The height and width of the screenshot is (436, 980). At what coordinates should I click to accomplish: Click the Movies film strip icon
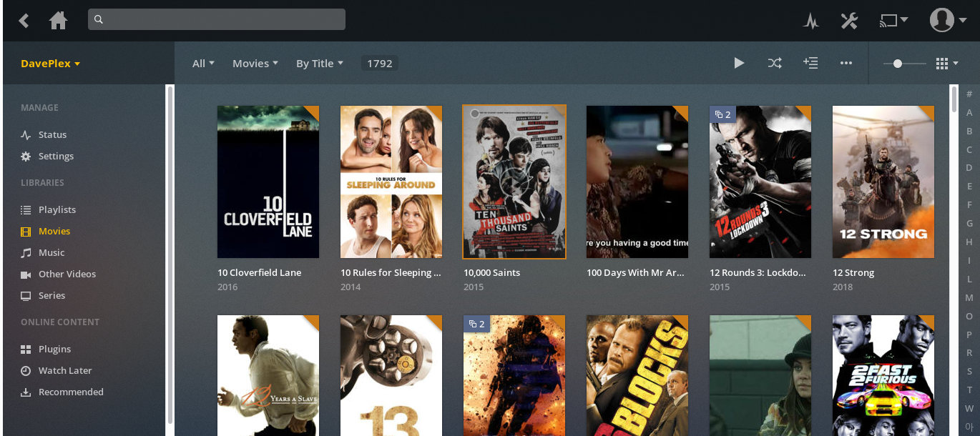(26, 231)
